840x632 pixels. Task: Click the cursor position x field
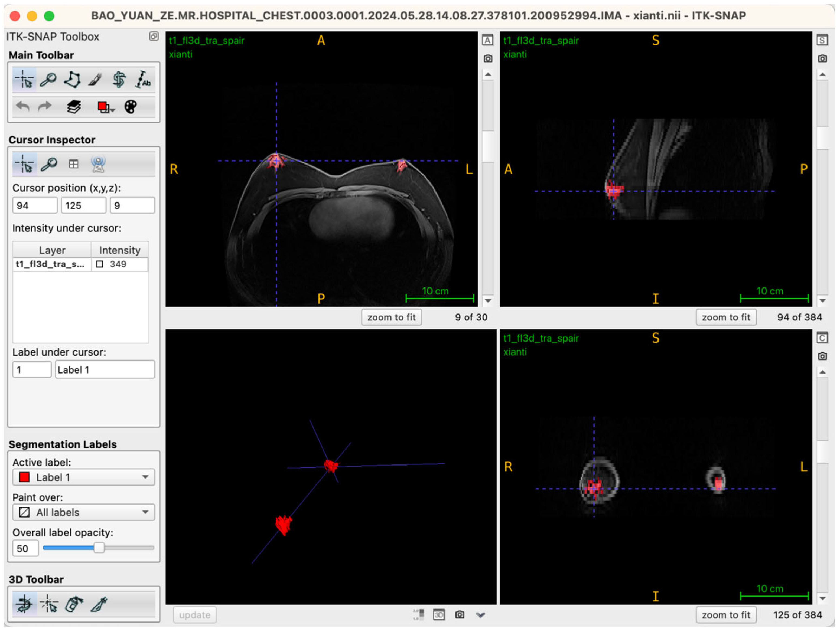[35, 206]
